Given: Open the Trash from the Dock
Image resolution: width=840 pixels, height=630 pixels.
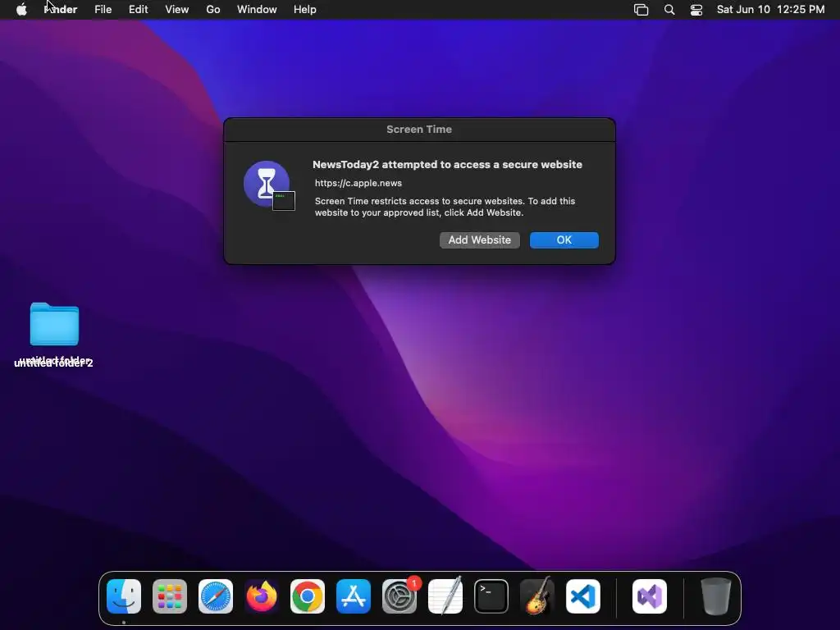Looking at the screenshot, I should [716, 596].
